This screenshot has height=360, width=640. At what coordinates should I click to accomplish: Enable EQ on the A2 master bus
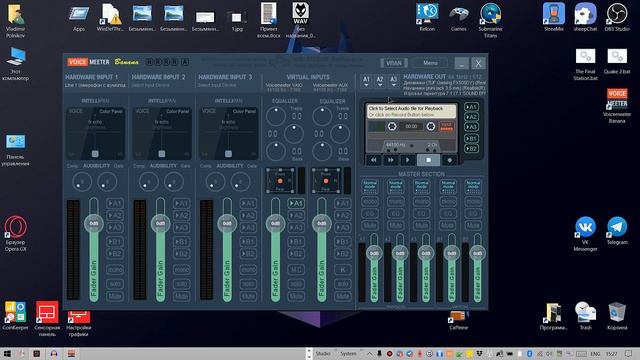tap(396, 213)
